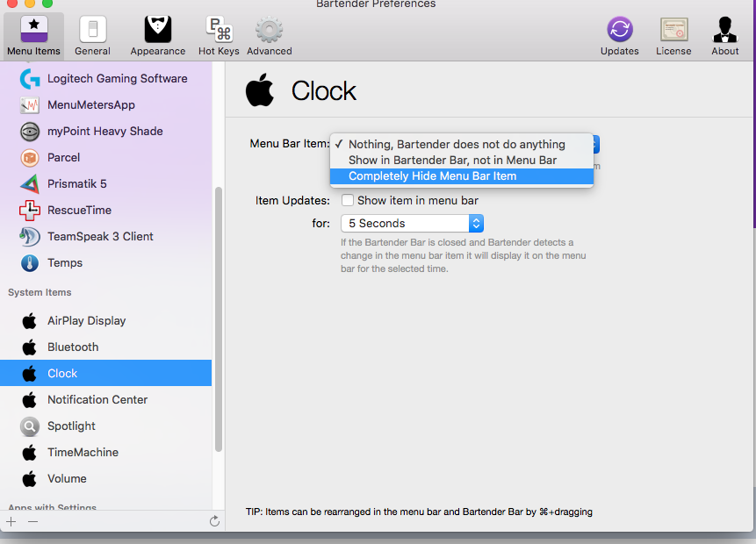756x544 pixels.
Task: Click the System Items section header
Action: [40, 292]
